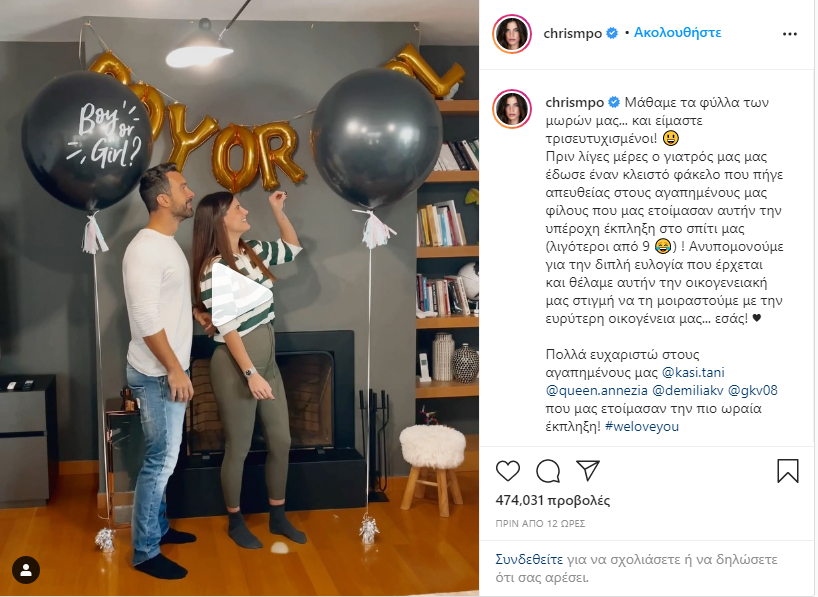The width and height of the screenshot is (818, 597).
Task: Visit the @queen.annezia profile mention
Action: pos(597,390)
